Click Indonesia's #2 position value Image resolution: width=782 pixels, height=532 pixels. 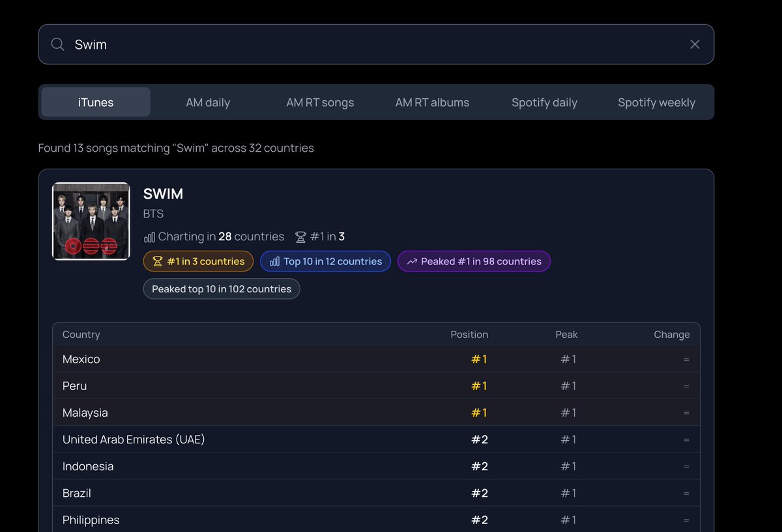click(480, 466)
